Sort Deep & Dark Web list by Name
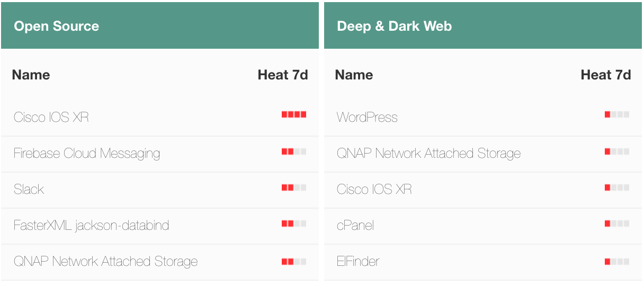644x286 pixels. pos(354,75)
